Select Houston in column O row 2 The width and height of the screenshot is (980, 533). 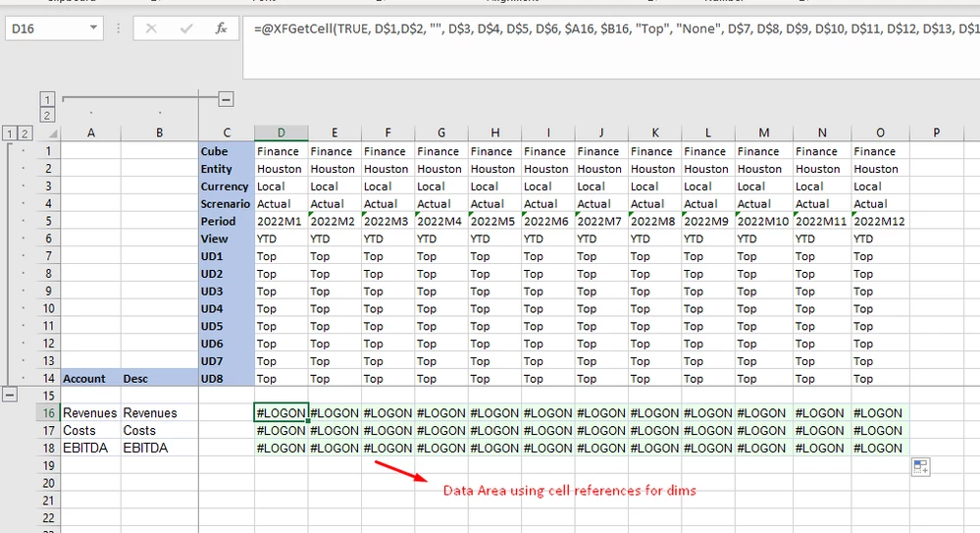point(880,169)
